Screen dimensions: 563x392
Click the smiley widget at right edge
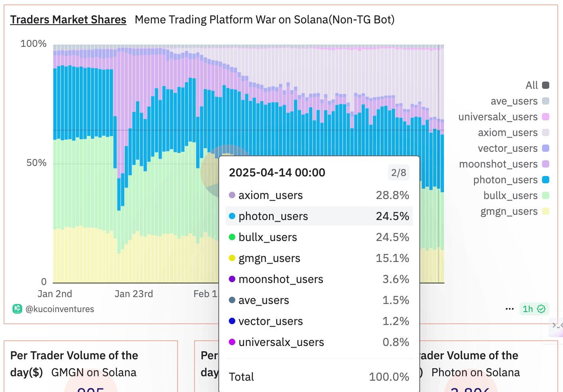click(x=557, y=326)
